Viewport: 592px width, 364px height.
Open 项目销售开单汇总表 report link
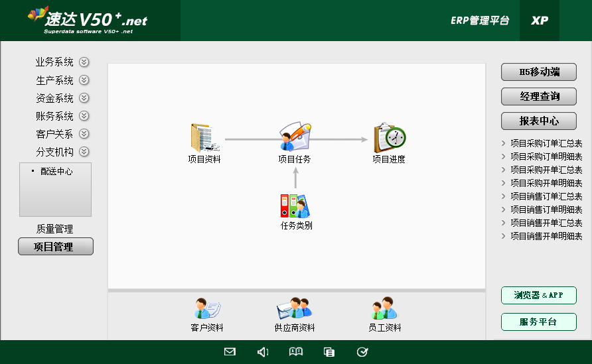(x=546, y=223)
